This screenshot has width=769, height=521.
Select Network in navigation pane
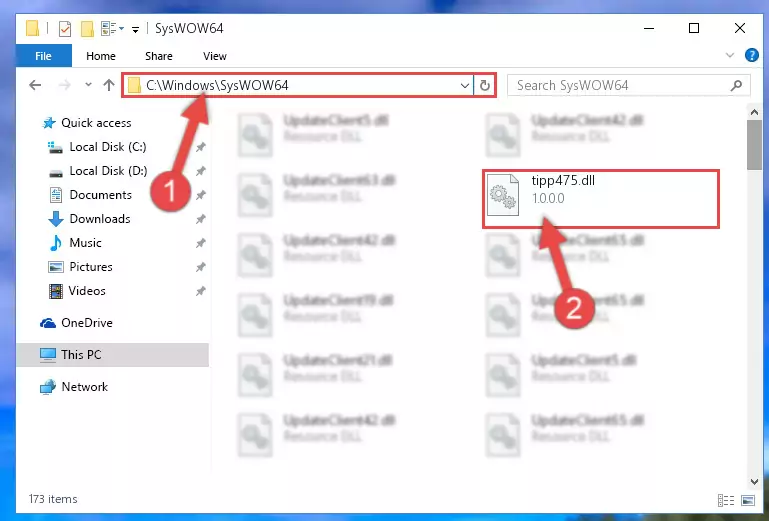(x=84, y=387)
